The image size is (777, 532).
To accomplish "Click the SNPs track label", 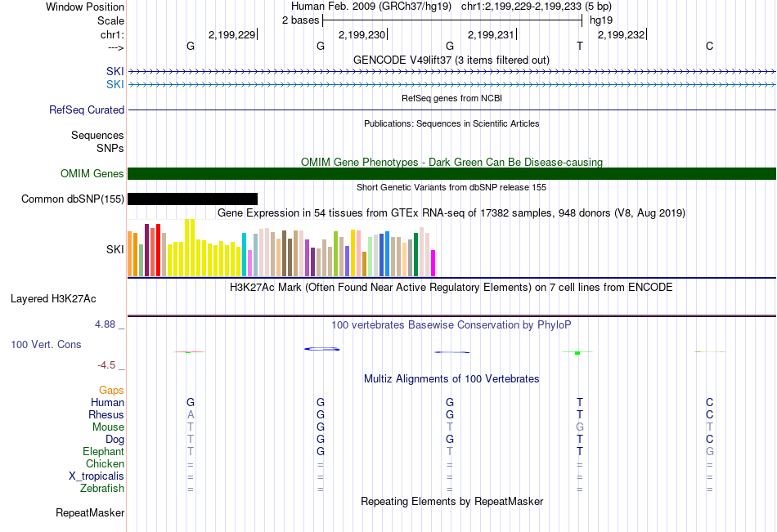I will tap(110, 148).
